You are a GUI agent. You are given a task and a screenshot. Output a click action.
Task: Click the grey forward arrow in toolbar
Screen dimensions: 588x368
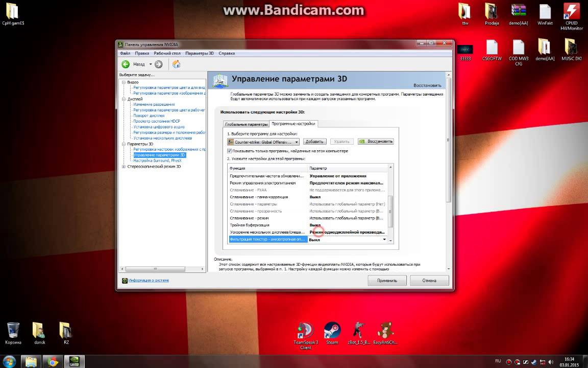[159, 64]
